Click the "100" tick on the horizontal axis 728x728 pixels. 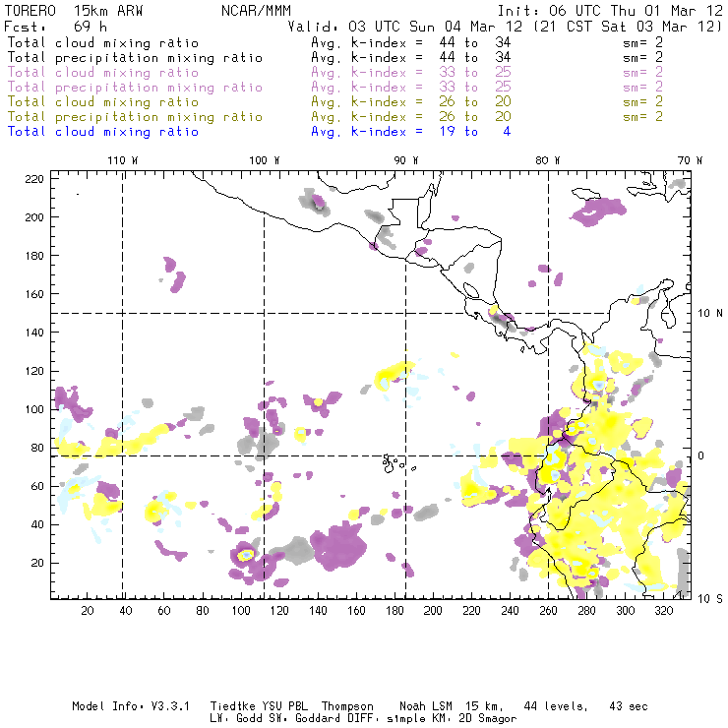coord(241,611)
